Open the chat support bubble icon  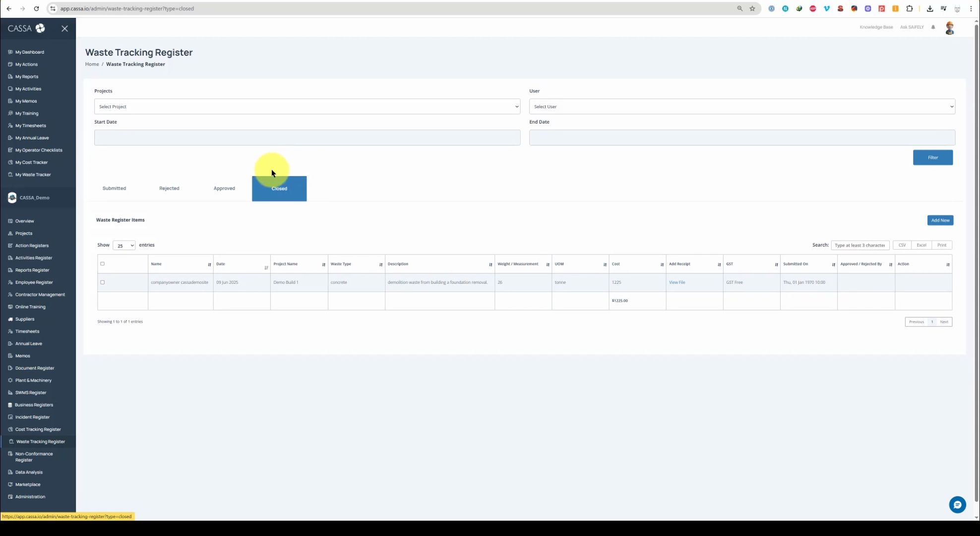[x=957, y=505]
